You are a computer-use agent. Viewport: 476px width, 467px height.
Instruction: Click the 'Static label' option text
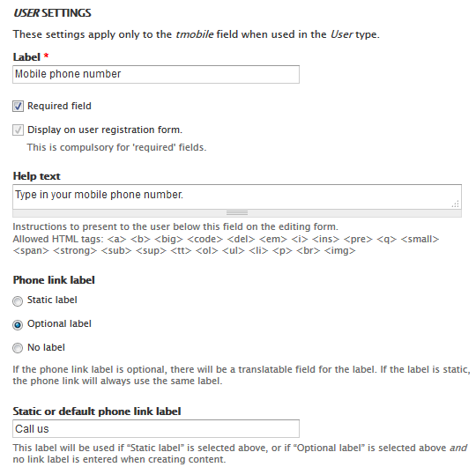(52, 300)
